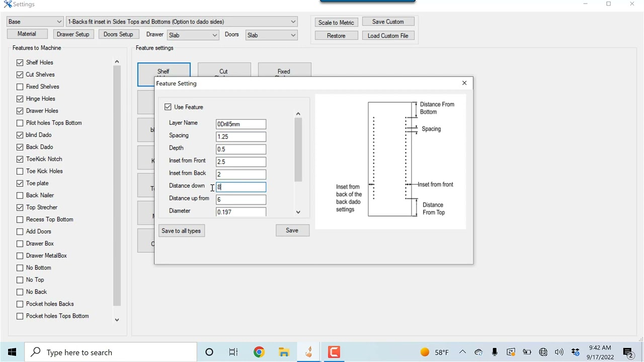Enable Fixed Shelves feature
The width and height of the screenshot is (644, 362).
click(x=20, y=86)
